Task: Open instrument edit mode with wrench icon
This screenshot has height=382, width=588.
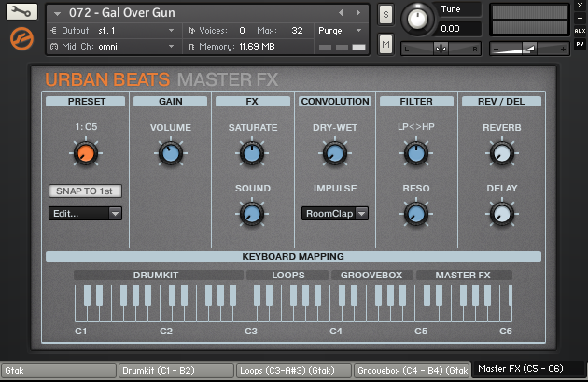Action: pyautogui.click(x=20, y=13)
